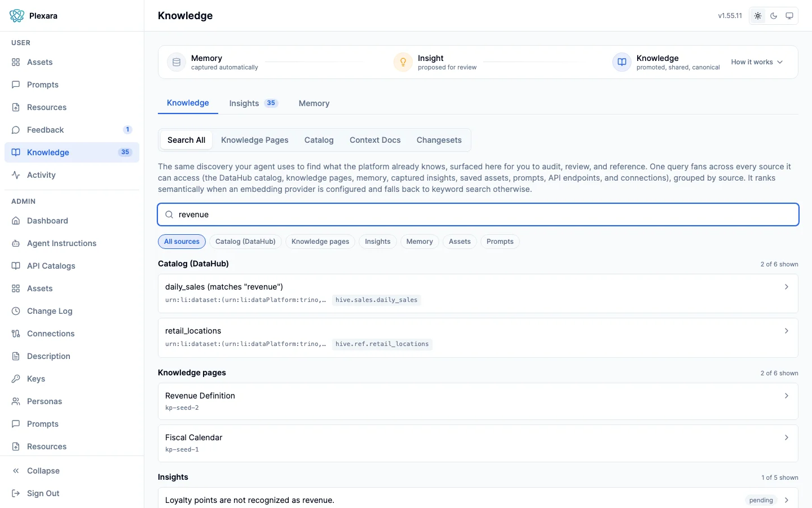This screenshot has height=508, width=812.
Task: Select Knowledge Pages sub-tab
Action: (255, 140)
